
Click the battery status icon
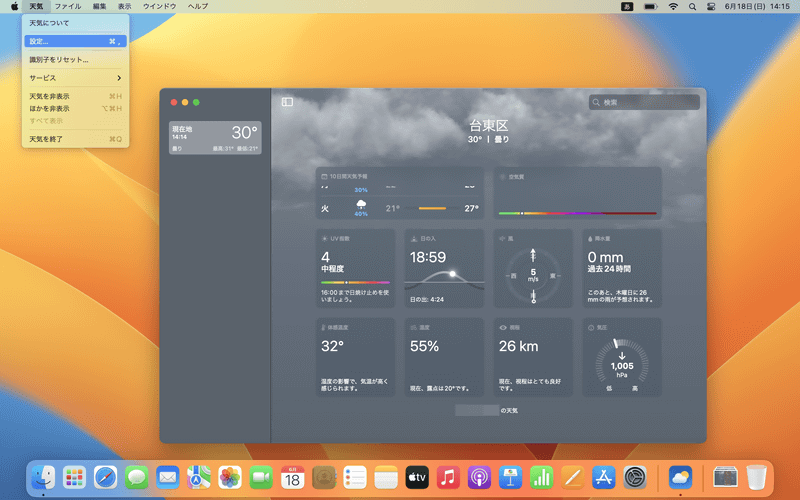point(650,7)
